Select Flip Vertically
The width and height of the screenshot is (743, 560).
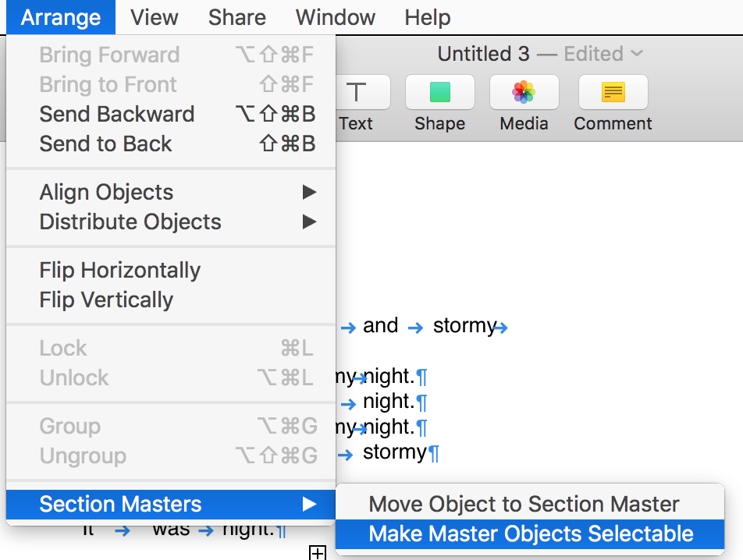coord(107,299)
